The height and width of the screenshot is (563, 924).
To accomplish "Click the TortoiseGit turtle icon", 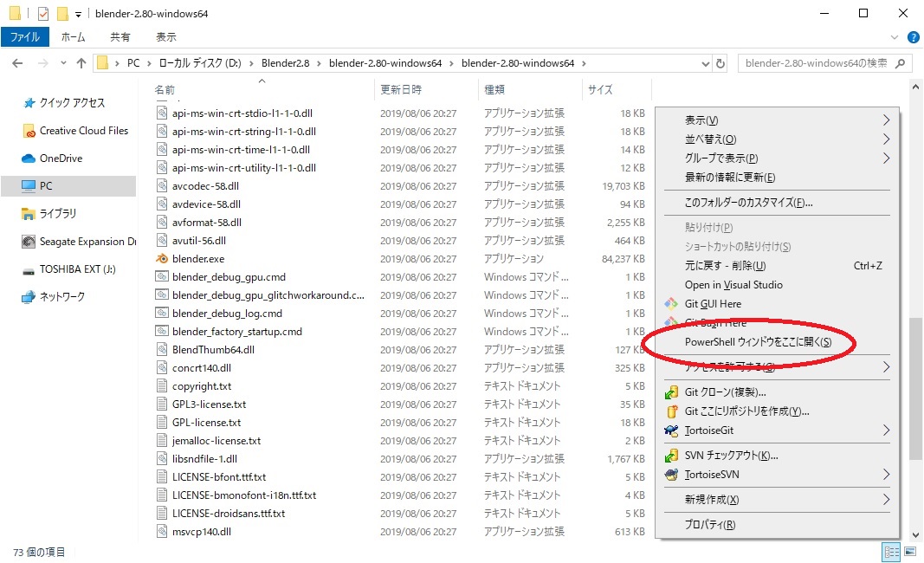I will (x=671, y=430).
